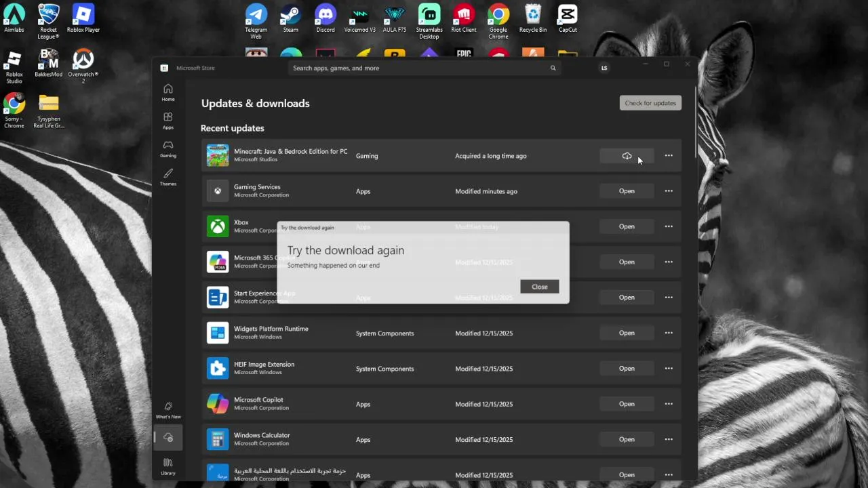Click the HEIF Image Extension icon
The image size is (868, 488).
(x=218, y=368)
